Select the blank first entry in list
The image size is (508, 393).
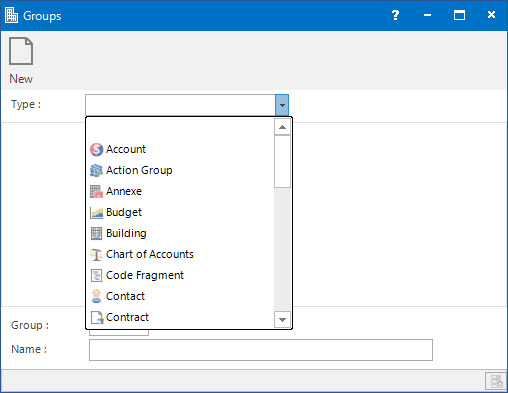point(180,129)
